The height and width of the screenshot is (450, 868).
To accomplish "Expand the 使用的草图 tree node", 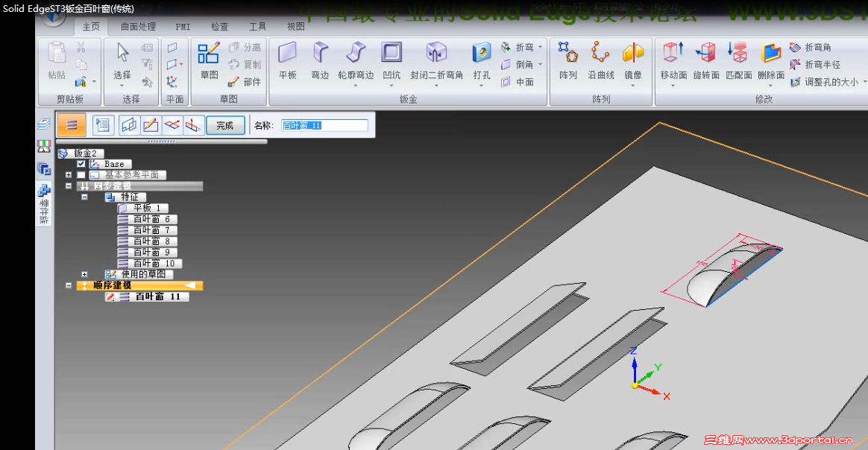I will click(85, 274).
